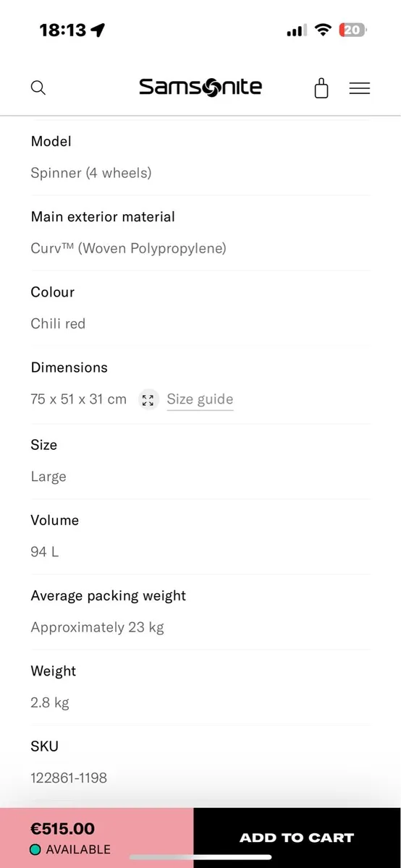Tap the SKU number 122861-1198
Image resolution: width=401 pixels, height=868 pixels.
tap(69, 778)
